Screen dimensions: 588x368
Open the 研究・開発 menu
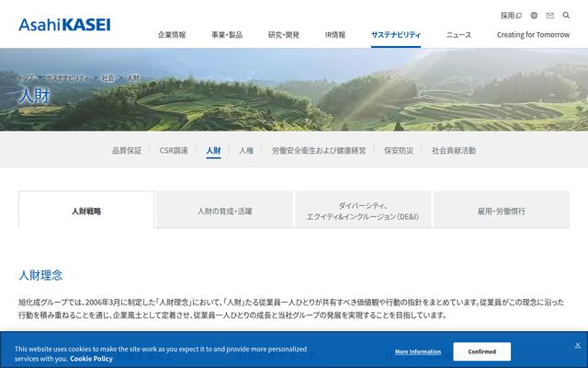click(284, 35)
